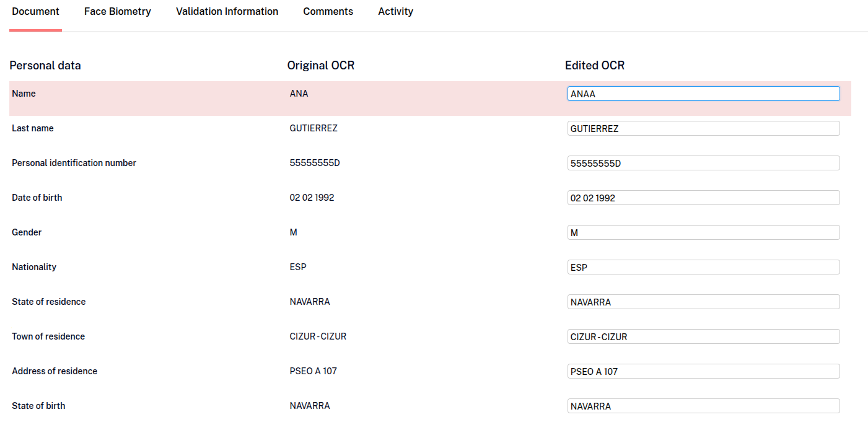Click the Name row label
868x430 pixels.
[x=24, y=94]
